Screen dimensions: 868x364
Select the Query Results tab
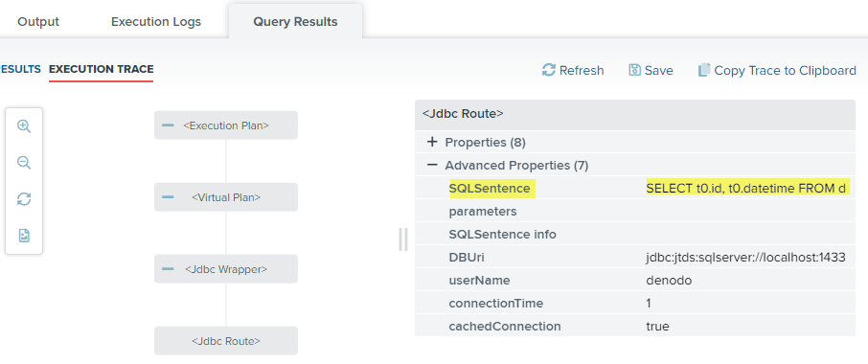[296, 22]
